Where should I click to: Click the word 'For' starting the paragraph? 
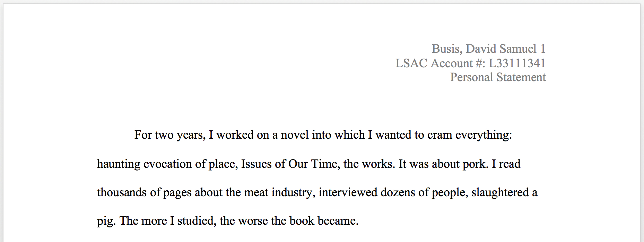(143, 135)
